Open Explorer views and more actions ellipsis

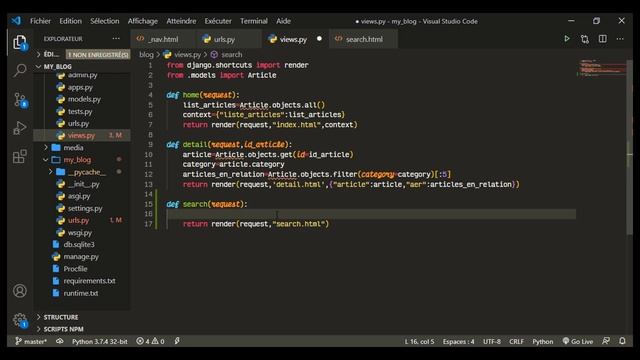(116, 39)
